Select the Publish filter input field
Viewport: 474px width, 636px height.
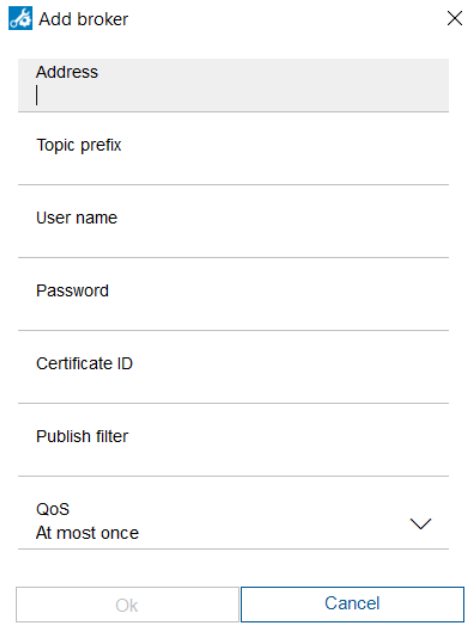pyautogui.click(x=233, y=450)
